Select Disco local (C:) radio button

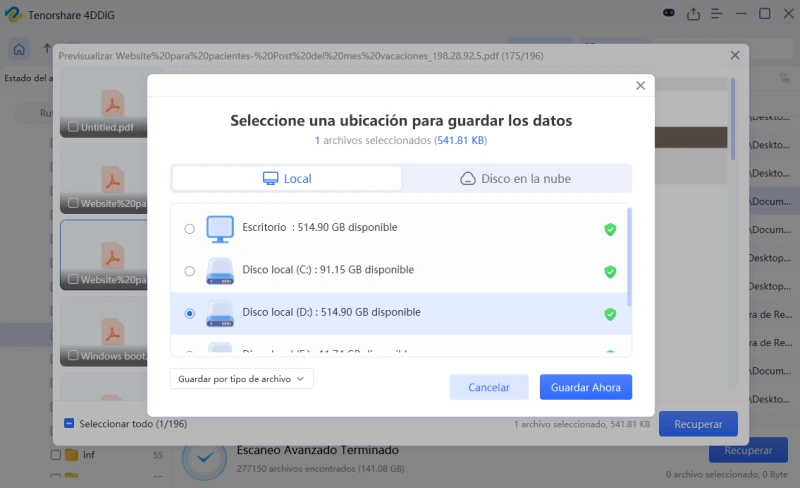(189, 271)
